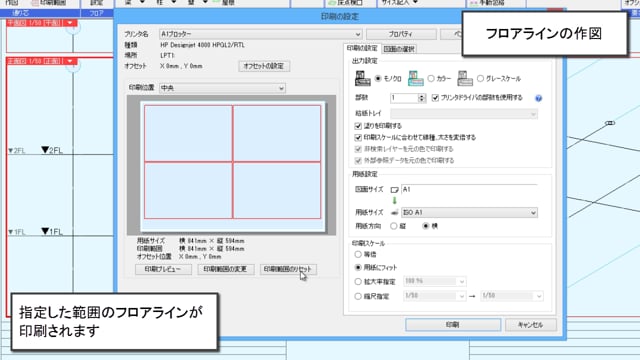The width and height of the screenshot is (640, 360).
Task: Open the 給紙トレイ dropdown
Action: point(464,114)
